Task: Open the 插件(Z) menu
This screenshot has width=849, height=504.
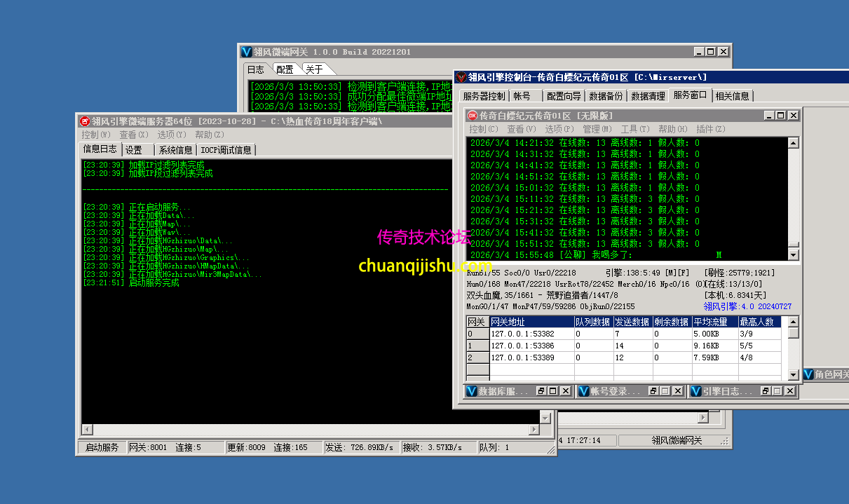Action: click(710, 129)
